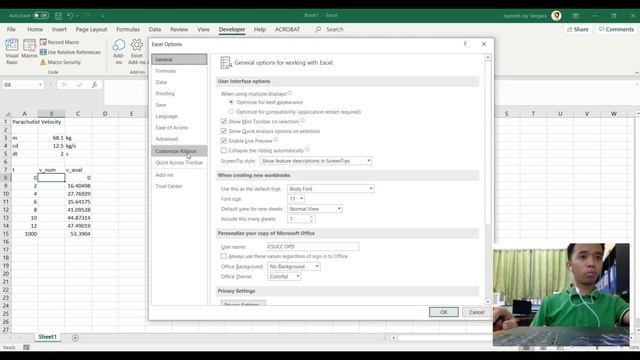640x360 pixels.
Task: Open ScreenTip style dropdown
Action: [x=316, y=161]
